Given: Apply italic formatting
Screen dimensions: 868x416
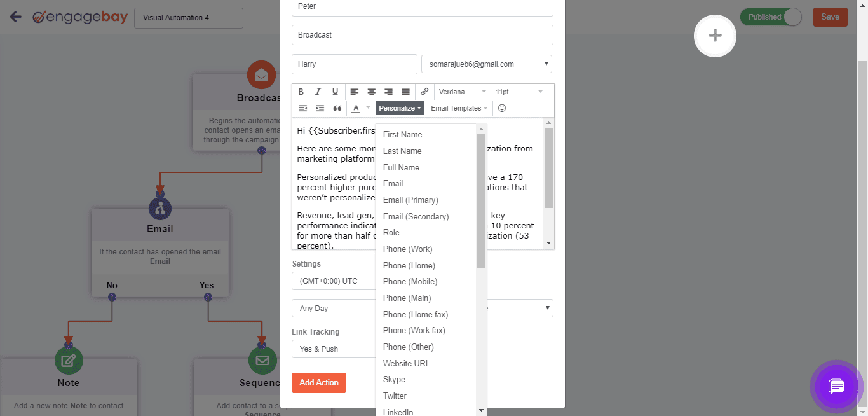Looking at the screenshot, I should pyautogui.click(x=318, y=91).
